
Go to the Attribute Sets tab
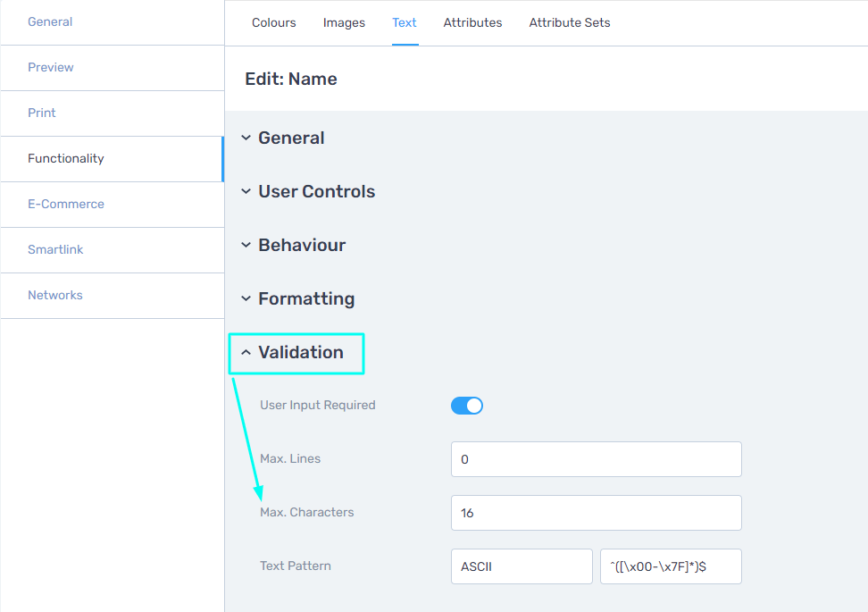569,22
